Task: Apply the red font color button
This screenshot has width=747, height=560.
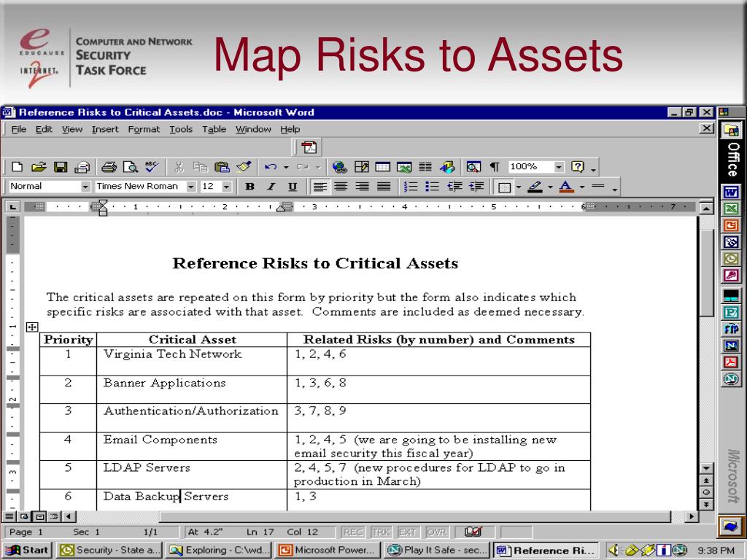Action: (x=566, y=187)
